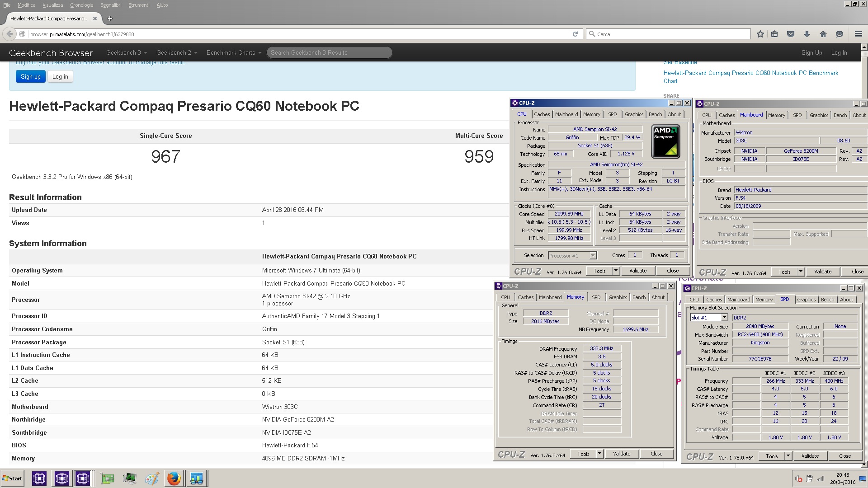Open the Segnalibri menu
The image size is (868, 488).
pyautogui.click(x=111, y=5)
